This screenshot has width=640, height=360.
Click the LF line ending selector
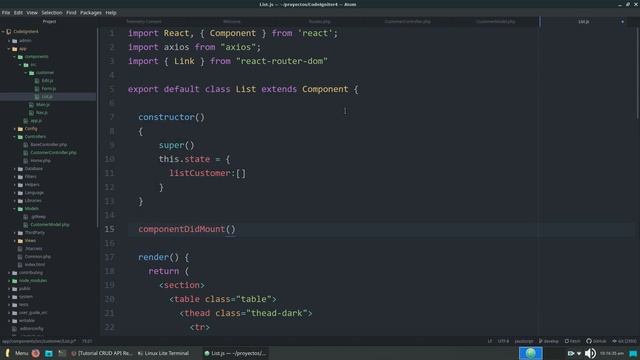490,341
